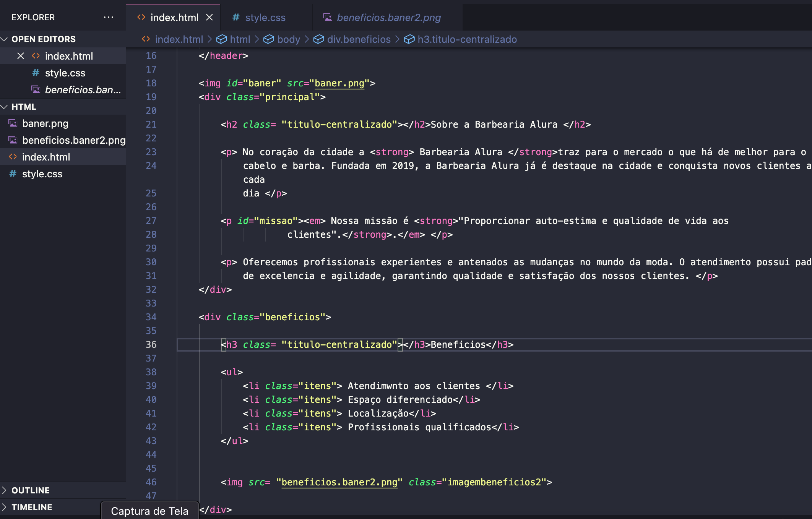This screenshot has height=519, width=812.
Task: Click the hash icon beside style.css in Open Editors
Action: pos(36,73)
